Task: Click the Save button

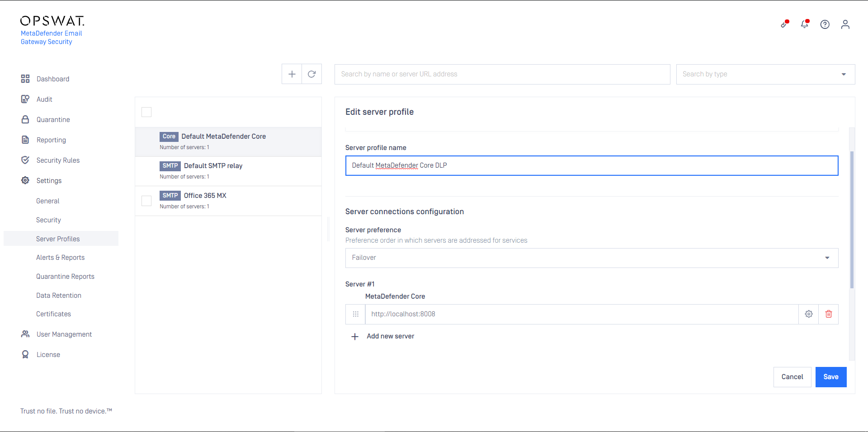Action: pos(830,377)
